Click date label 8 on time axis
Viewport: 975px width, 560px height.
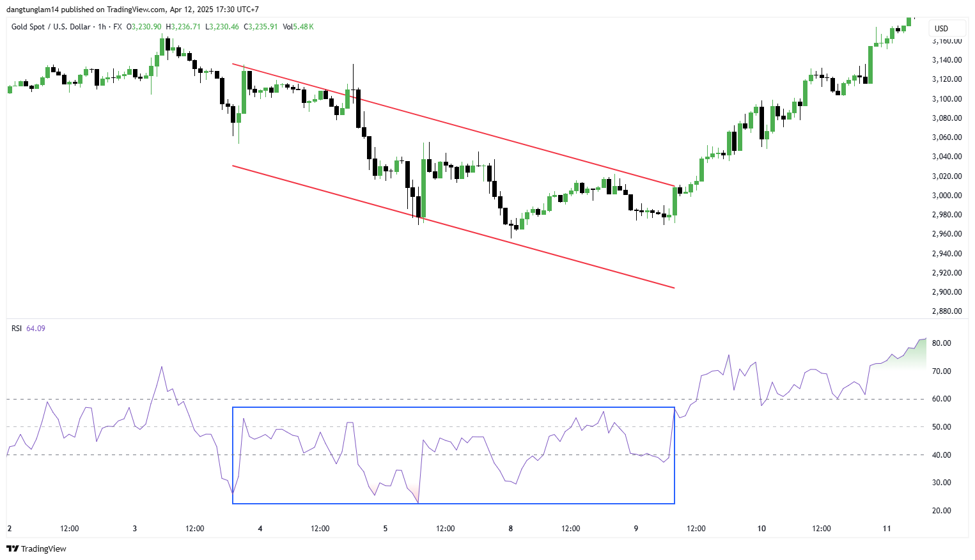(511, 529)
